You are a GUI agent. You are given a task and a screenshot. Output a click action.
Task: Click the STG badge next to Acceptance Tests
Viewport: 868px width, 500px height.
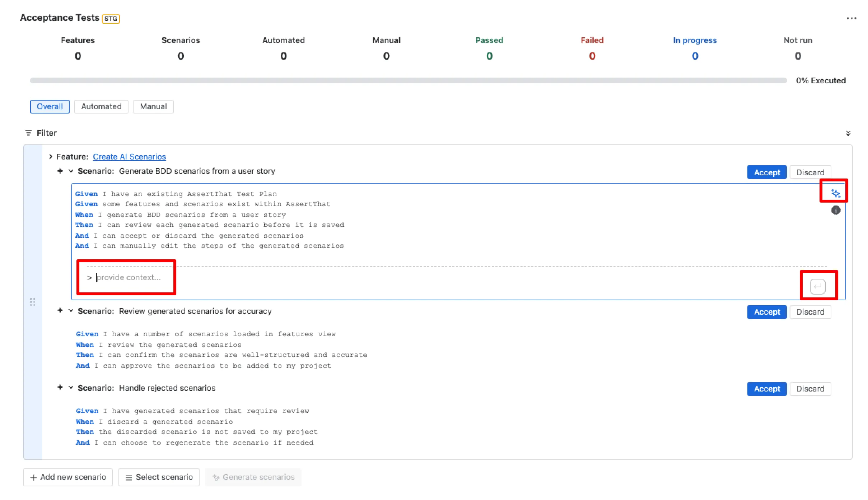(x=111, y=18)
